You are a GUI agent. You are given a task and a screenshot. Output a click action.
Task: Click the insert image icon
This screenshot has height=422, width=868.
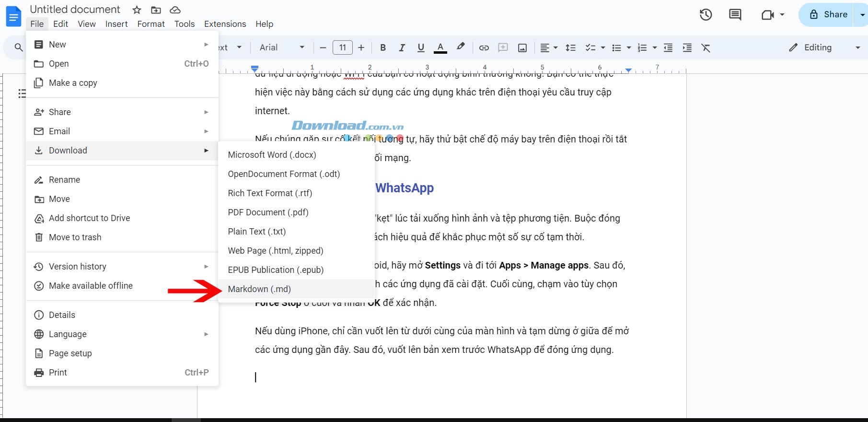coord(522,47)
